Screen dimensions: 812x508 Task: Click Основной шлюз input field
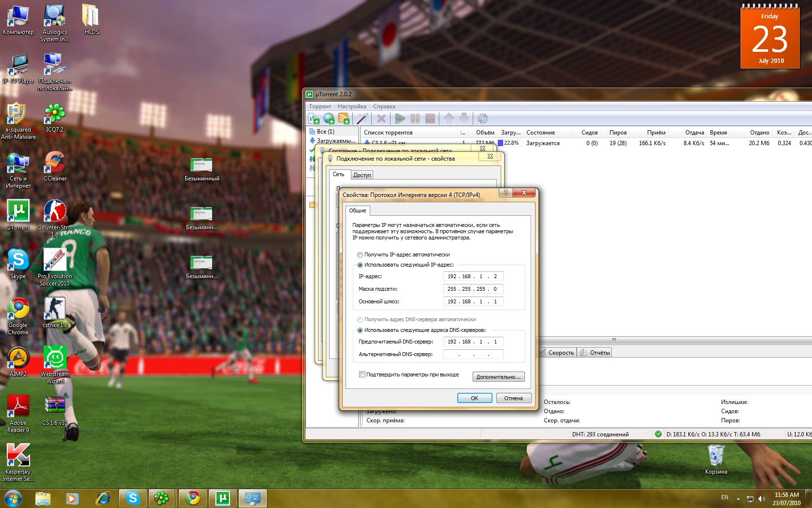click(x=473, y=301)
